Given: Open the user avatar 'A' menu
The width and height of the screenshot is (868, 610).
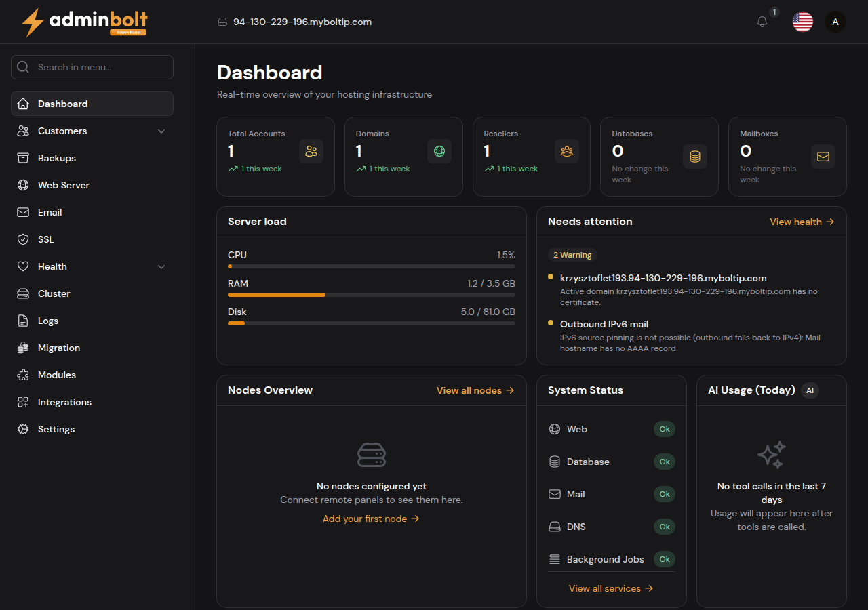Looking at the screenshot, I should [835, 22].
